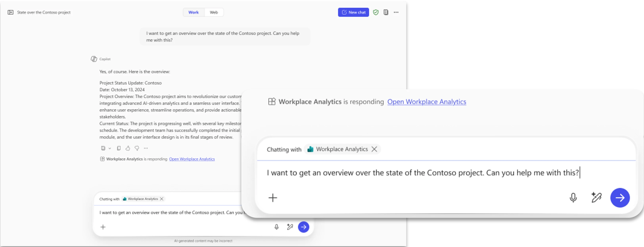Switch to the Web tab
644x247 pixels.
click(x=214, y=12)
